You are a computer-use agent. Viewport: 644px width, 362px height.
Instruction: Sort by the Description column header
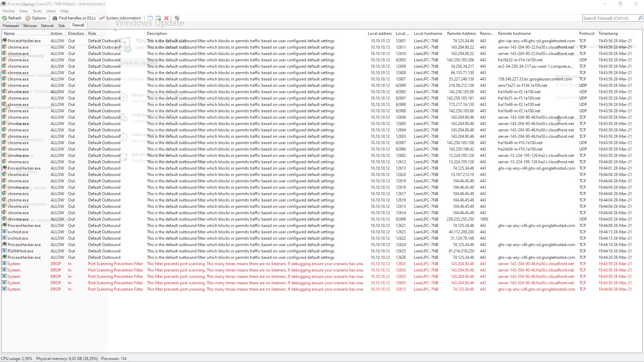point(157,34)
